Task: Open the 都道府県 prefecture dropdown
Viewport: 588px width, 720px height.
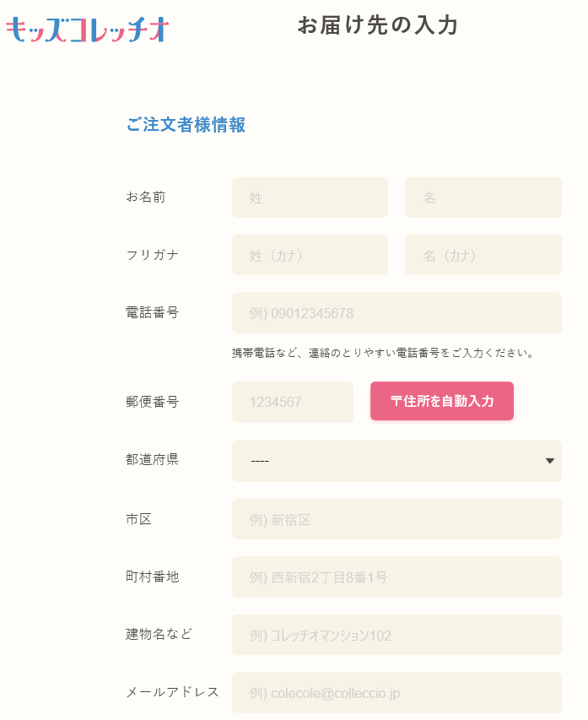Action: click(396, 461)
